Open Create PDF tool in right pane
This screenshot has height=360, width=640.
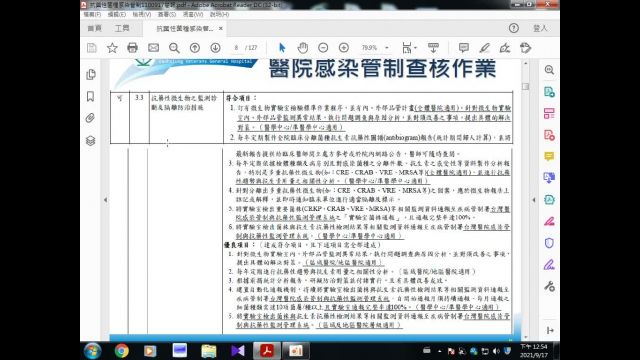(x=549, y=135)
